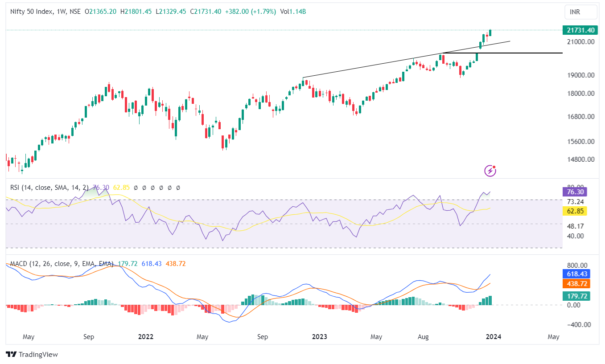The image size is (605, 364).
Task: Click the 2023 label on time axis
Action: pos(319,337)
